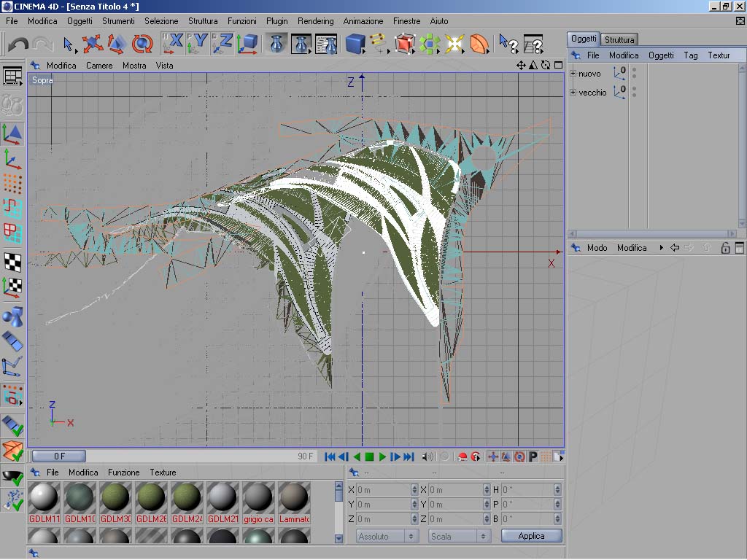Screen dimensions: 747x560
Task: Click the Redo arrow icon
Action: [43, 44]
